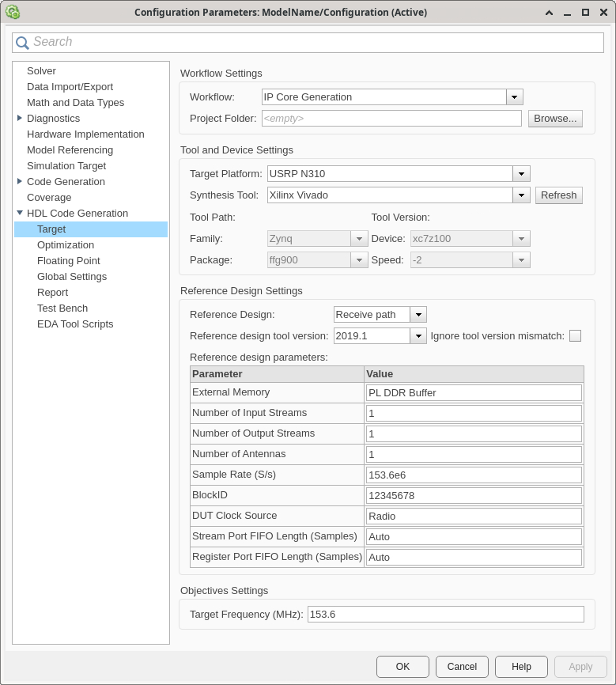Click the Help button
The width and height of the screenshot is (616, 685).
pyautogui.click(x=521, y=667)
